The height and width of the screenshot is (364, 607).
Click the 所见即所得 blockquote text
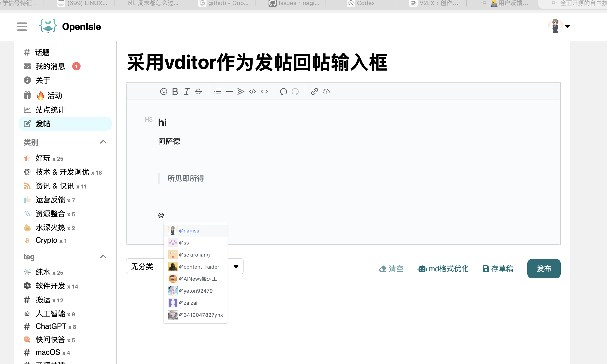pos(186,178)
